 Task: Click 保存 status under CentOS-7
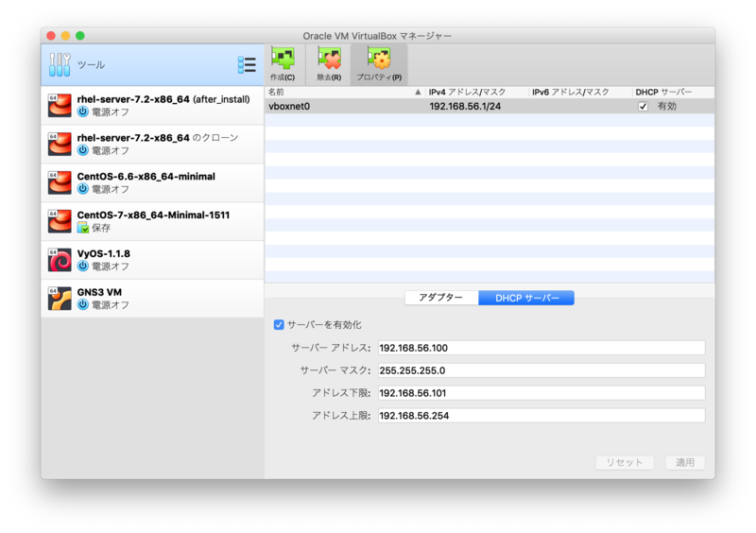[x=101, y=228]
